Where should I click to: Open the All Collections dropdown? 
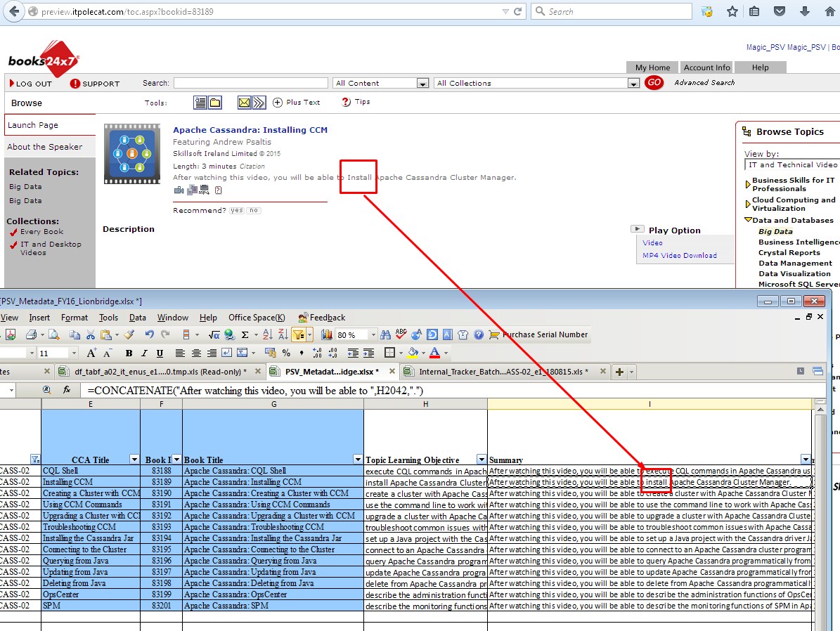536,83
